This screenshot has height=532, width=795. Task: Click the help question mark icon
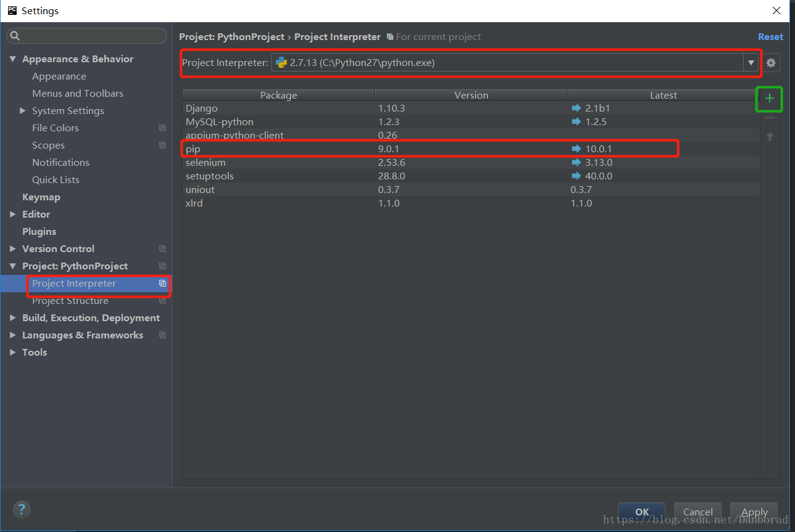[x=22, y=509]
